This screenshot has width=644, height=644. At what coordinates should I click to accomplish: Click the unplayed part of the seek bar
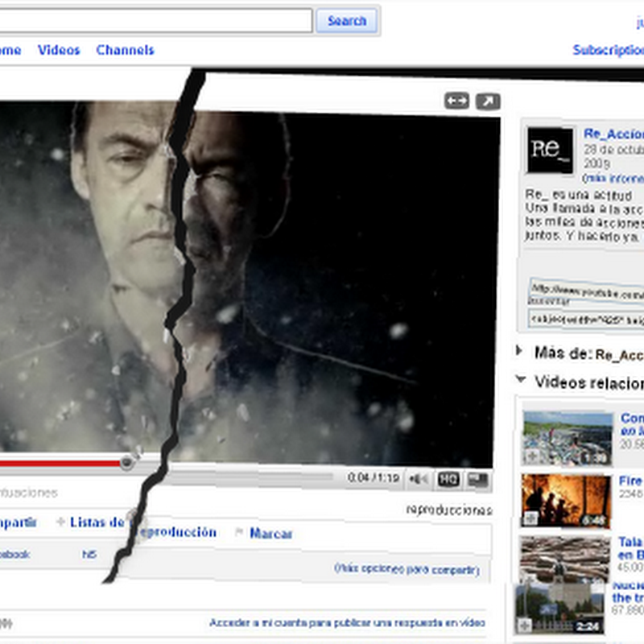tap(250, 477)
